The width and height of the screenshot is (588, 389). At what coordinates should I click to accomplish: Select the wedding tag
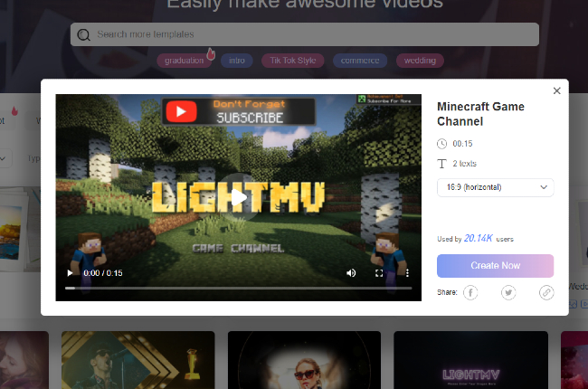pos(420,61)
